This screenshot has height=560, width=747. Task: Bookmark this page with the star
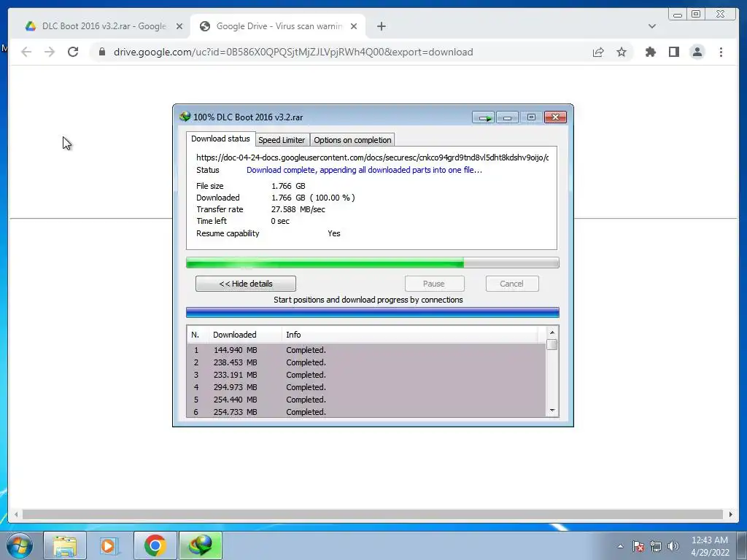click(622, 52)
